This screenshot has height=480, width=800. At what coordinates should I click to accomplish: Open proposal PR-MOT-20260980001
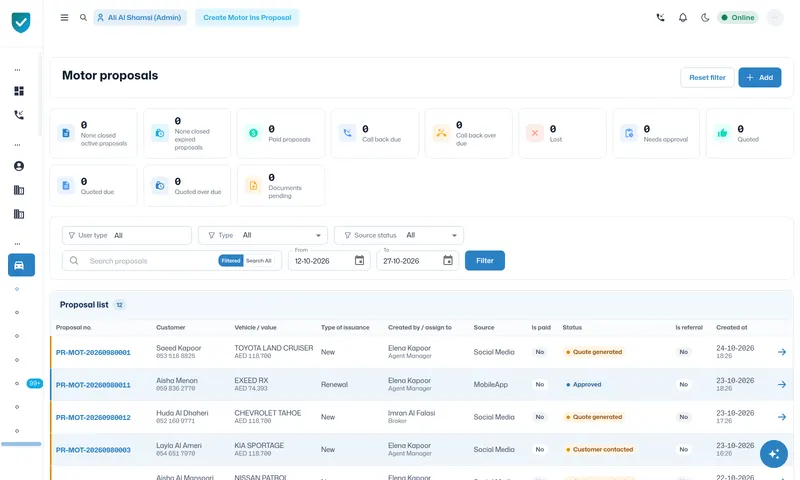click(93, 352)
